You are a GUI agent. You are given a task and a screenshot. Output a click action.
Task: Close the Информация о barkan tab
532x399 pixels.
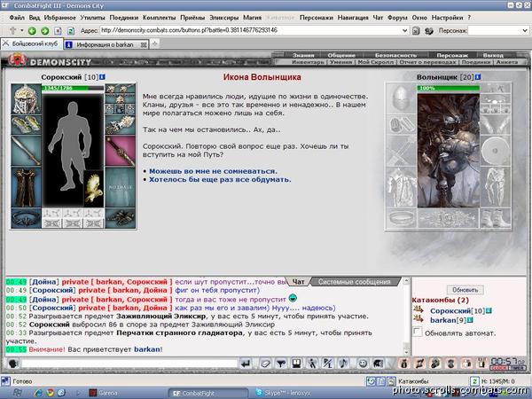click(144, 44)
